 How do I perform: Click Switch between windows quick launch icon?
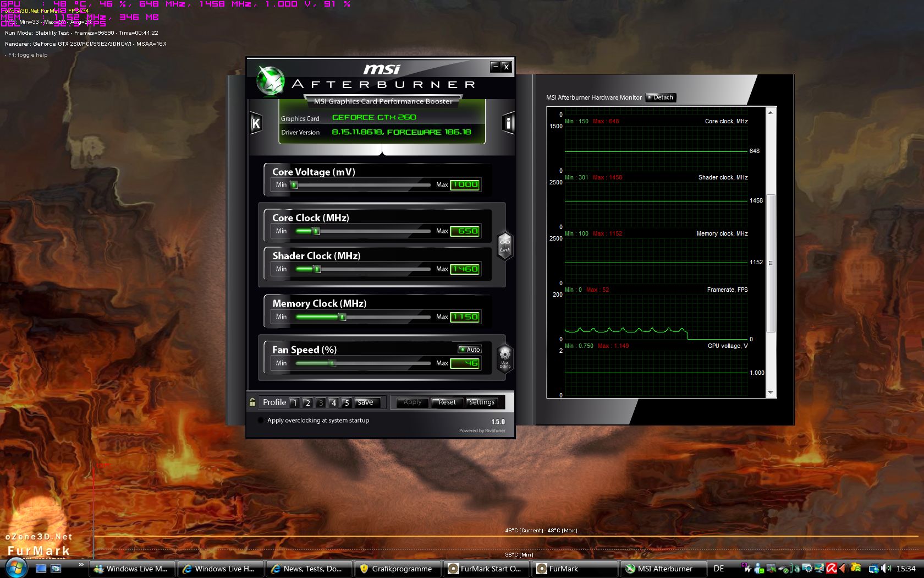tap(56, 569)
